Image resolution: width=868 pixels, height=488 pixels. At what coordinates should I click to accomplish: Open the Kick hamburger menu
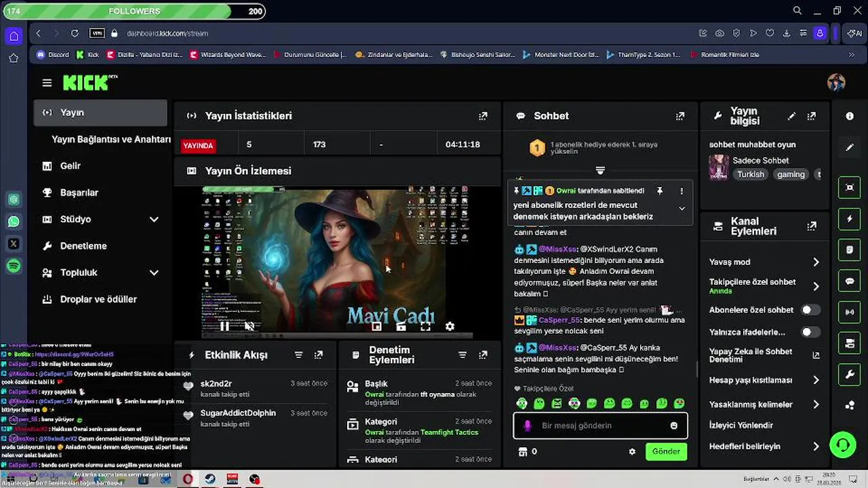[47, 83]
